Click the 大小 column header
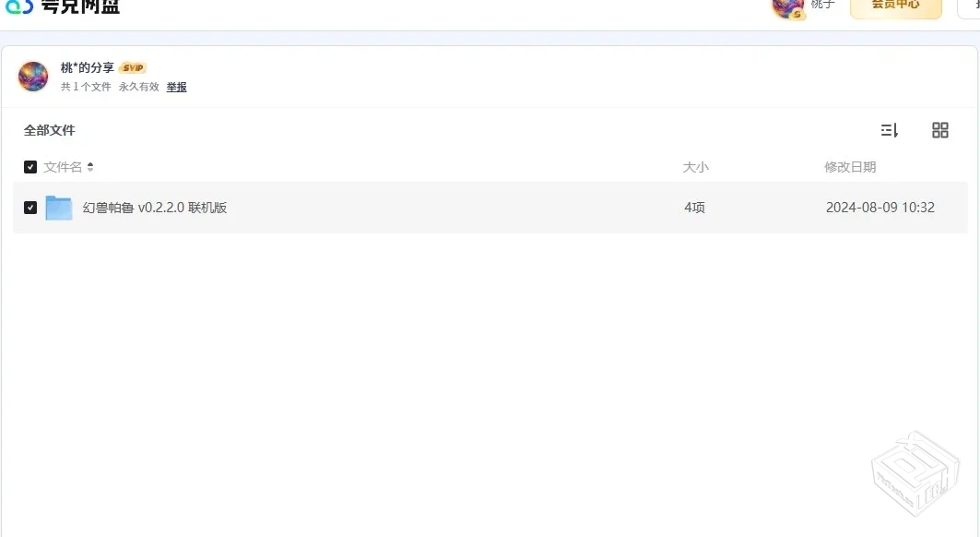 point(695,167)
